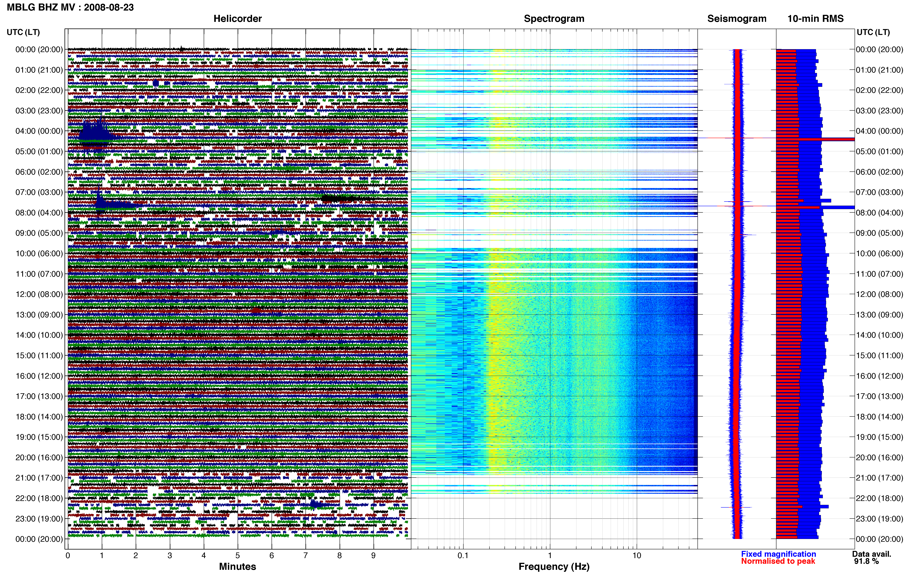
Task: Pick 11:00 (07:00) on the RMS-side time axis
Action: 879,274
